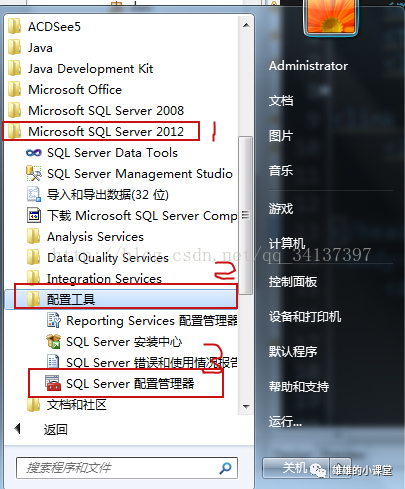Screen dimensions: 405x489
Task: Open SQL Server 配置管理器
Action: (130, 383)
